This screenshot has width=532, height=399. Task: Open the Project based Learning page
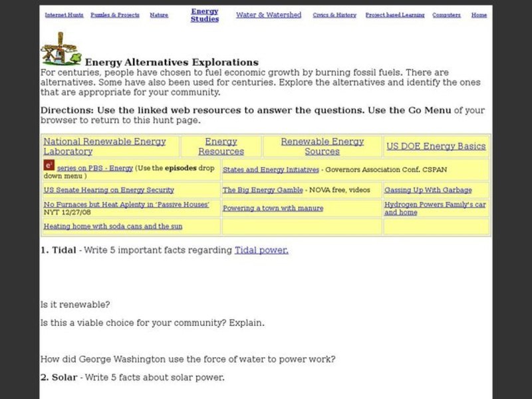pyautogui.click(x=395, y=13)
